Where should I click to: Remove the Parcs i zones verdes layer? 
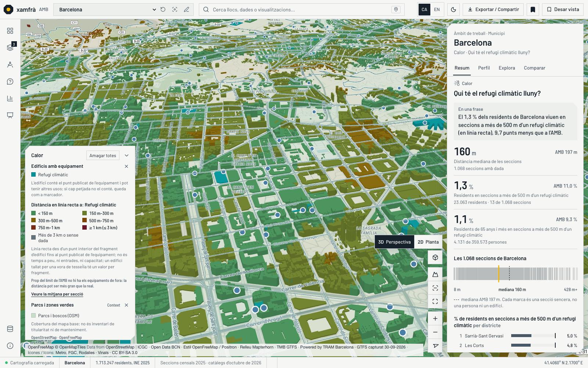point(126,305)
